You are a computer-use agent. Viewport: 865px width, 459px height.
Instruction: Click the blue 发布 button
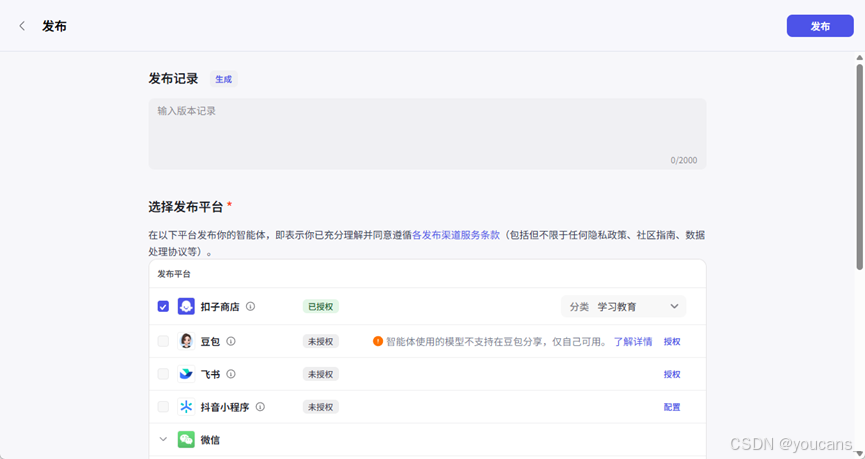[x=820, y=26]
